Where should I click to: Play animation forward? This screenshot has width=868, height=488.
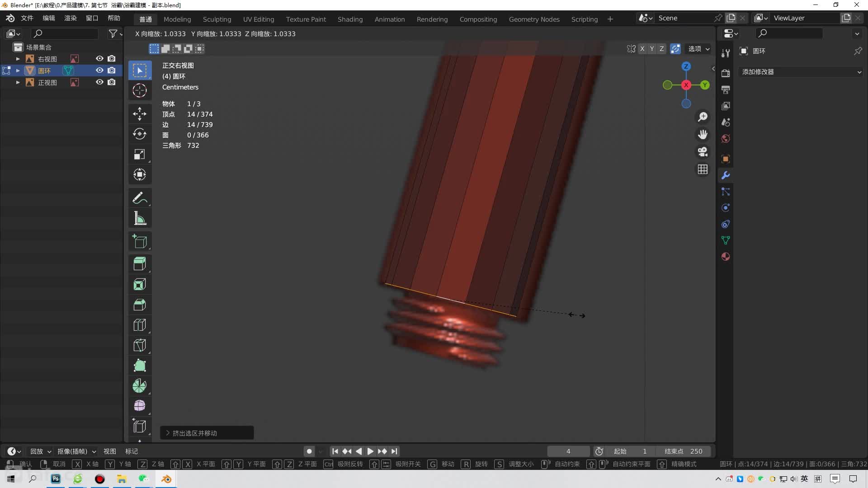pyautogui.click(x=370, y=451)
